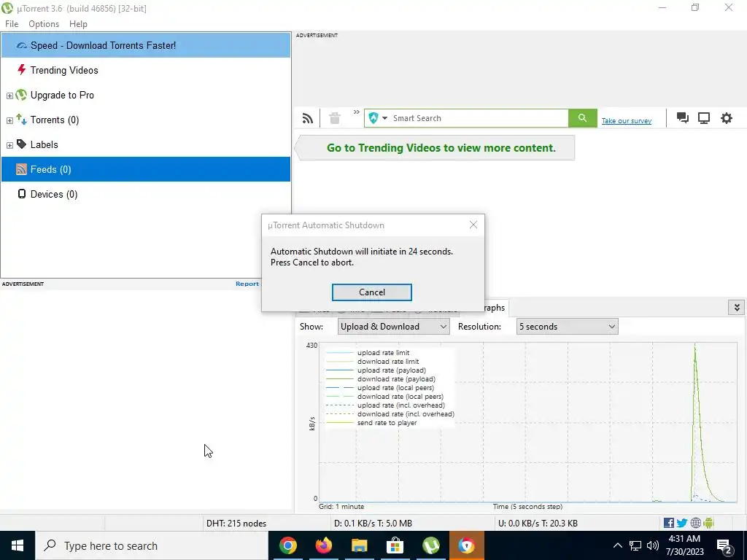Expand the Torrents tree node
747x560 pixels.
pos(9,120)
